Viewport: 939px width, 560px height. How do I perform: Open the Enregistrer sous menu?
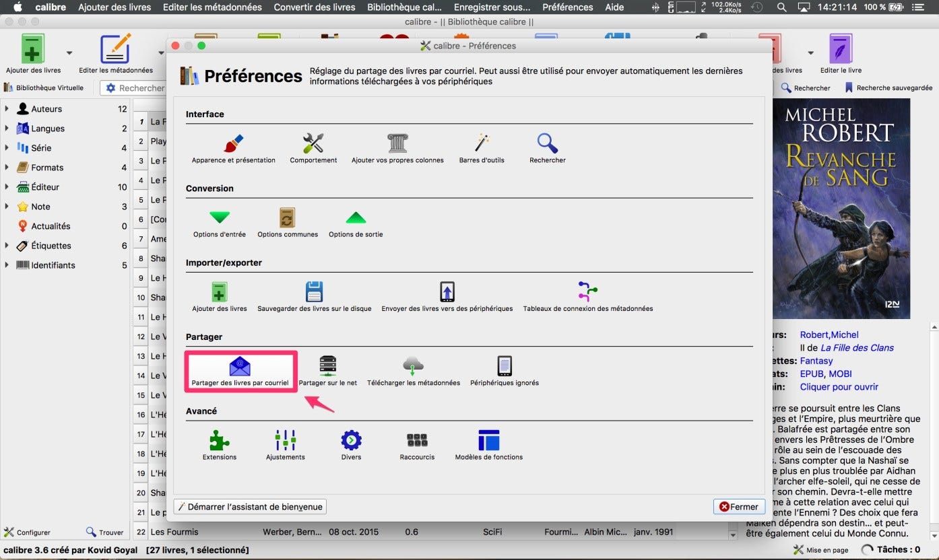[x=492, y=7]
